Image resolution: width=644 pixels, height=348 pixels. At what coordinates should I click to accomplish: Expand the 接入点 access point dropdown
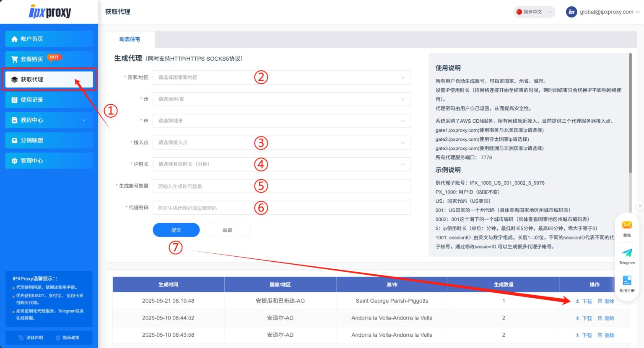[281, 142]
